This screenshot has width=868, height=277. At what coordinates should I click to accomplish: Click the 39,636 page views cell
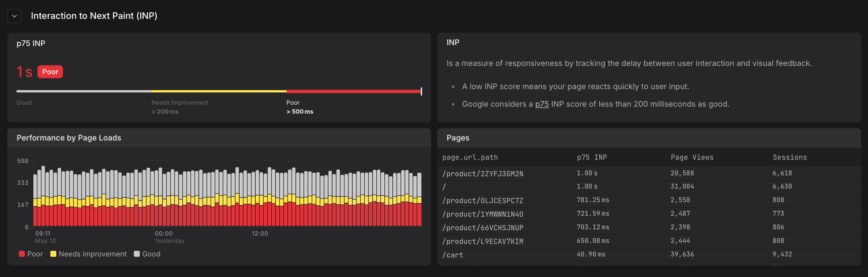click(682, 254)
